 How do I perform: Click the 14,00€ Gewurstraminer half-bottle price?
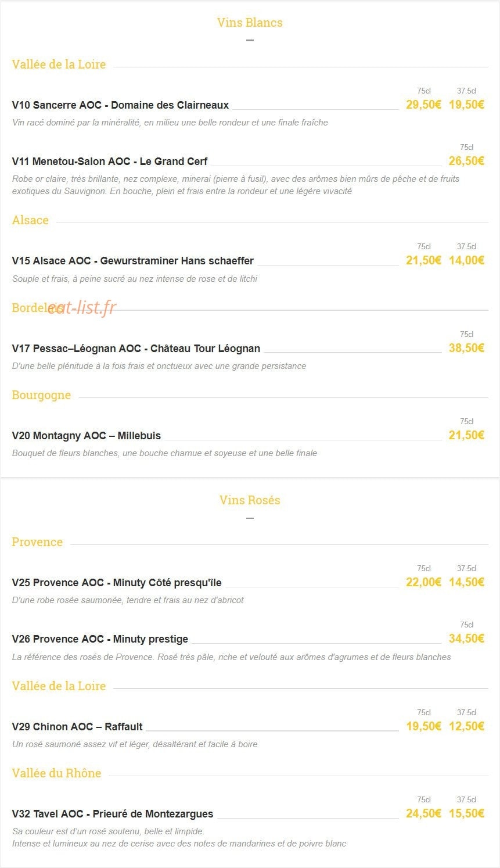pyautogui.click(x=466, y=260)
